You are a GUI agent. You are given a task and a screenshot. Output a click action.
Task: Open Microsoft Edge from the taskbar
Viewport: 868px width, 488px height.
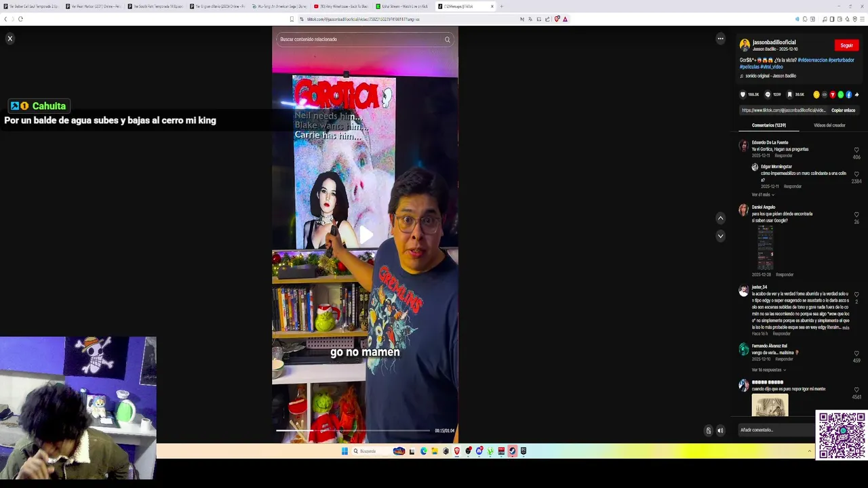coord(424,451)
